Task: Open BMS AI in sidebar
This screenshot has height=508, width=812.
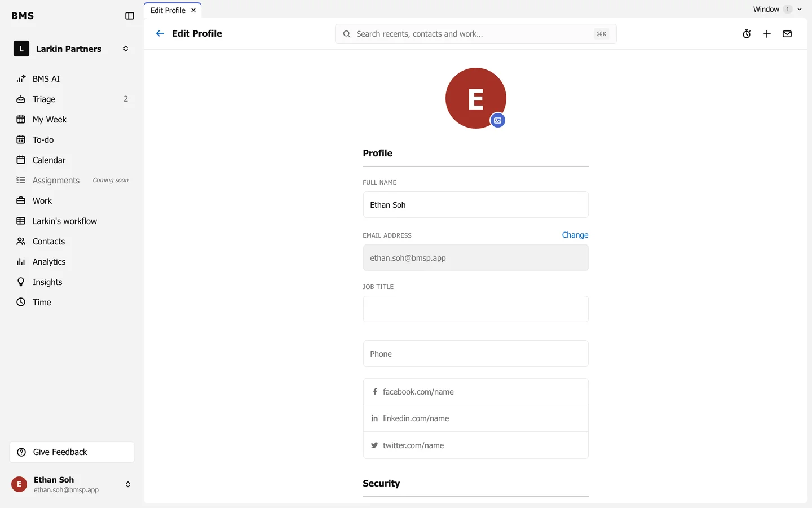Action: [x=72, y=79]
